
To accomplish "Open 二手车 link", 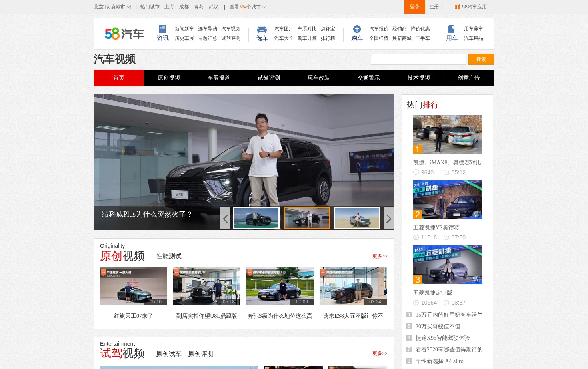I will point(423,38).
